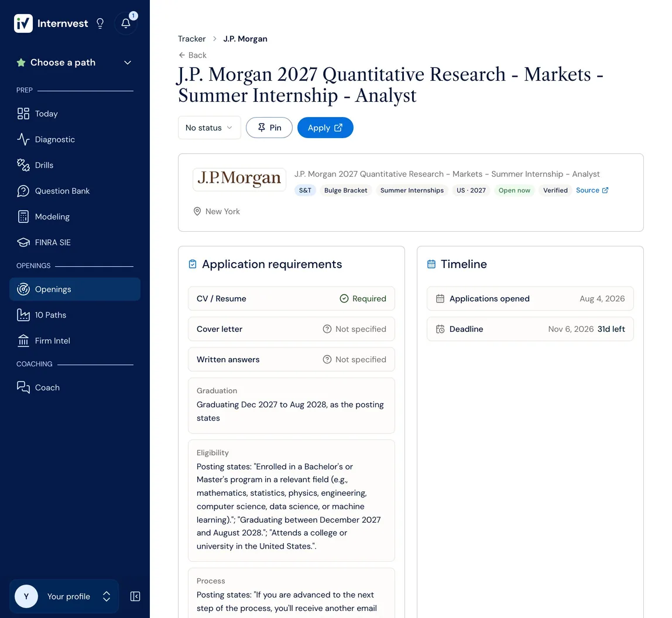Open the lightbulb tips icon
672x618 pixels.
(x=100, y=23)
